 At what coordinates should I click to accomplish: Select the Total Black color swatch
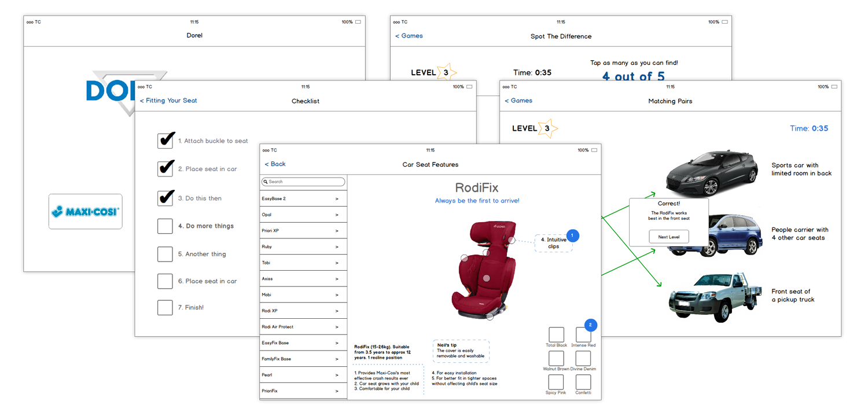(x=556, y=334)
